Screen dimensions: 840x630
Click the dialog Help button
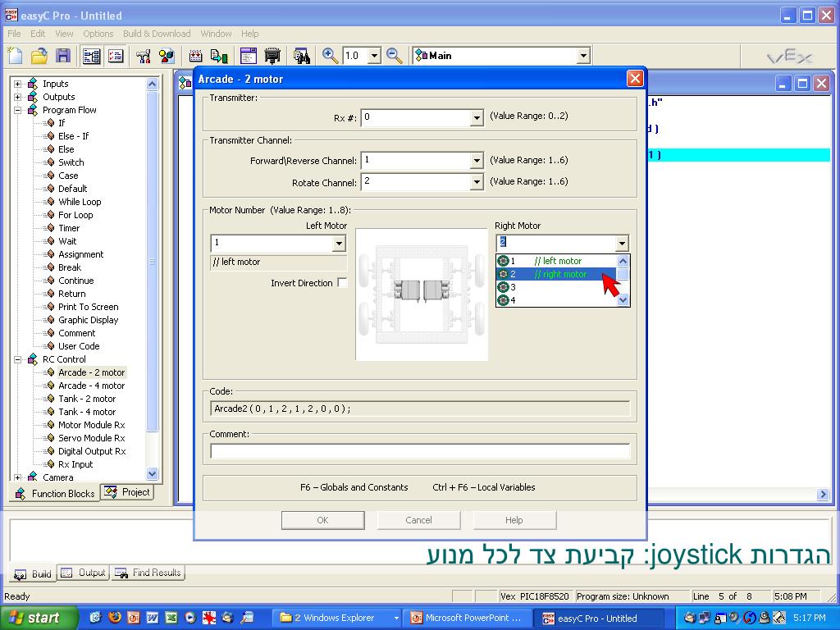[x=514, y=520]
